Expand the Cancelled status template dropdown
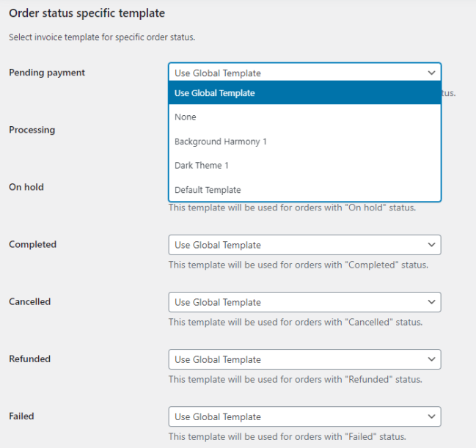This screenshot has height=448, width=476. (304, 302)
